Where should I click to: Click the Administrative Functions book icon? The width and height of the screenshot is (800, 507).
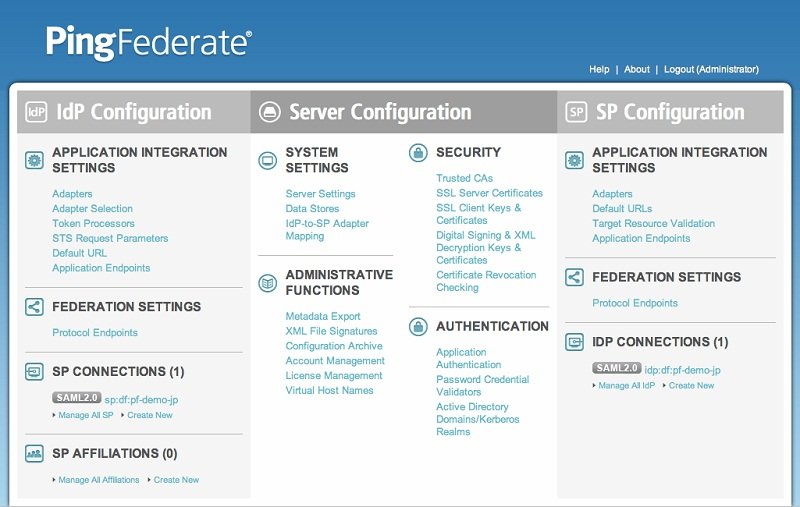point(267,283)
